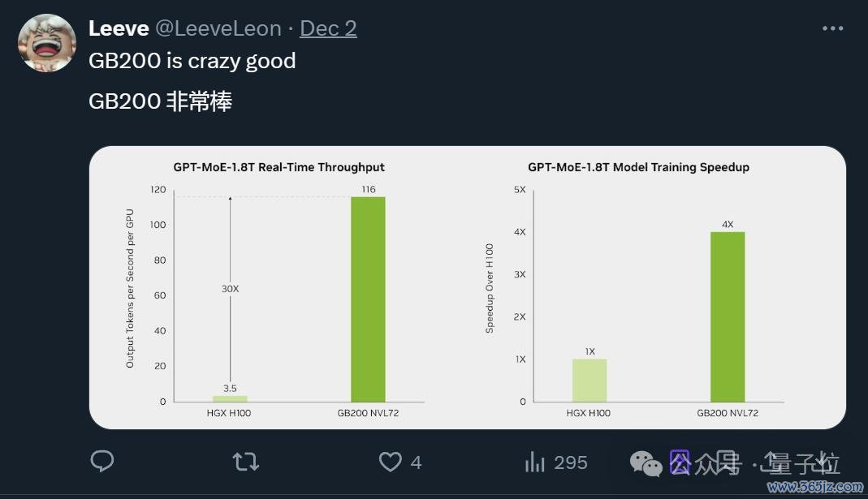
Task: Click the Real-Time Throughput chart title
Action: 279,167
